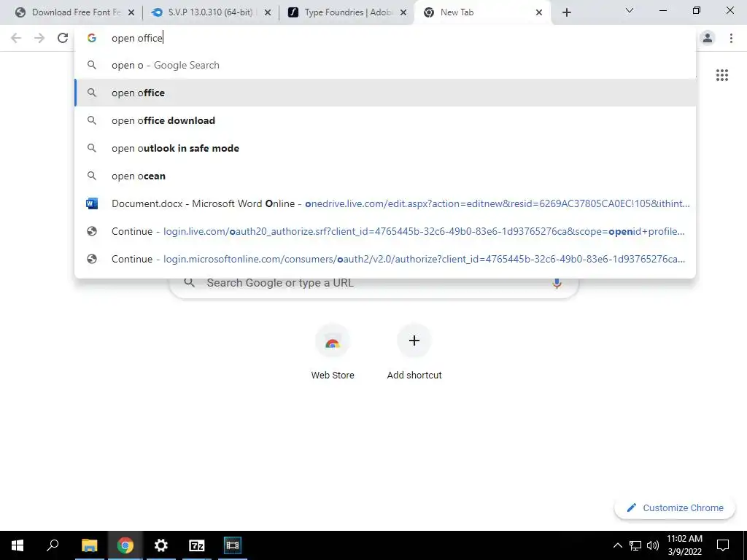Open the film strip app in taskbar
Viewport: 747px width, 560px height.
point(233,545)
